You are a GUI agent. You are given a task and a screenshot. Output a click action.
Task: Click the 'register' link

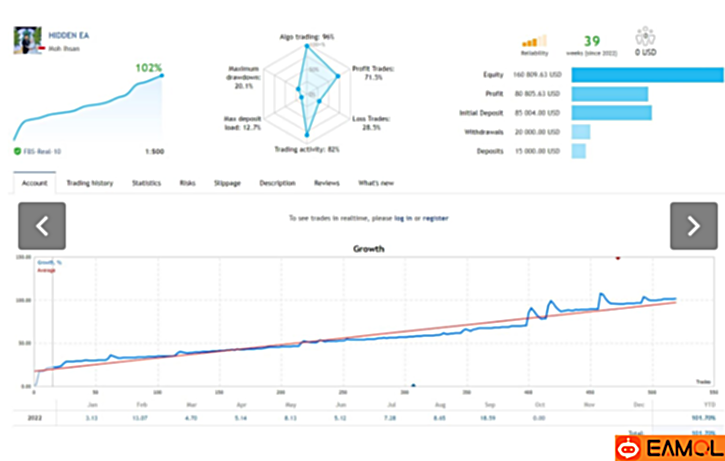pyautogui.click(x=435, y=217)
